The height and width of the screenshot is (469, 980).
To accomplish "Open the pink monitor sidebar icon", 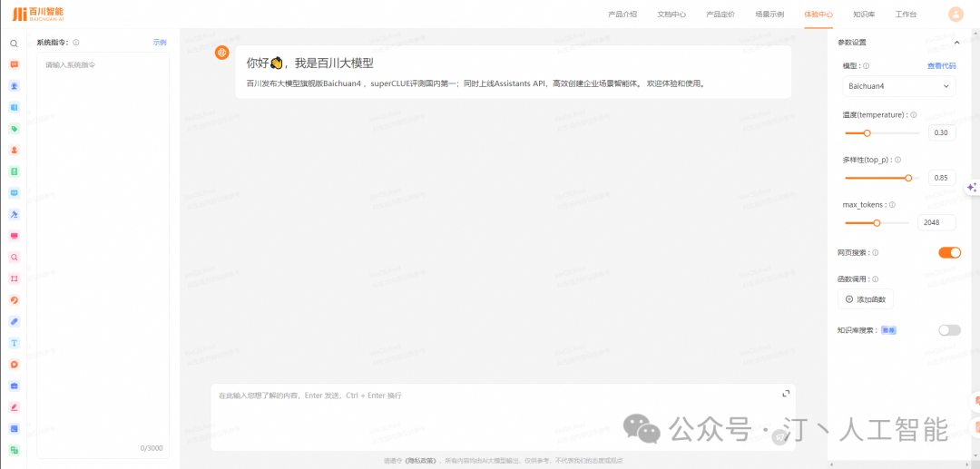I will 14,236.
